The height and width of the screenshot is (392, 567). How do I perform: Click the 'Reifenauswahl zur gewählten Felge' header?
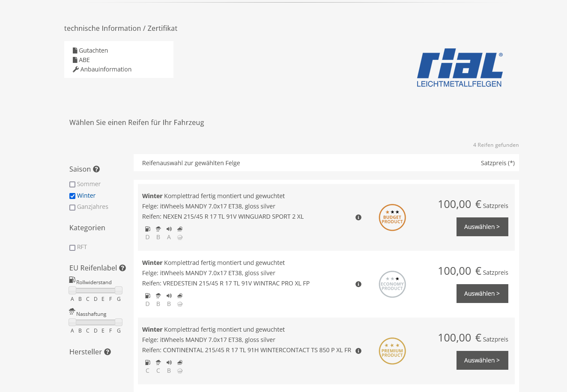(x=191, y=163)
